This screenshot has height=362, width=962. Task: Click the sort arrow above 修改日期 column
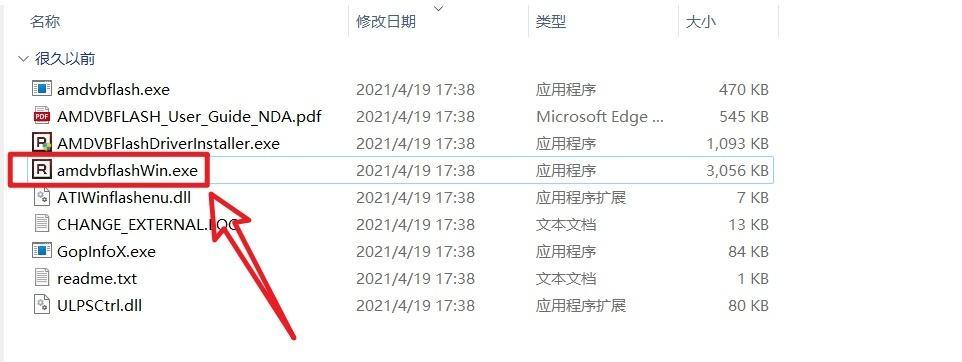(x=438, y=8)
